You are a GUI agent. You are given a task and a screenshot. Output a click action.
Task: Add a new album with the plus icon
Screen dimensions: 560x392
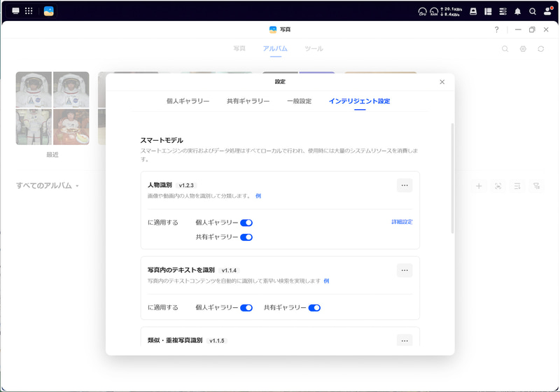pos(479,186)
